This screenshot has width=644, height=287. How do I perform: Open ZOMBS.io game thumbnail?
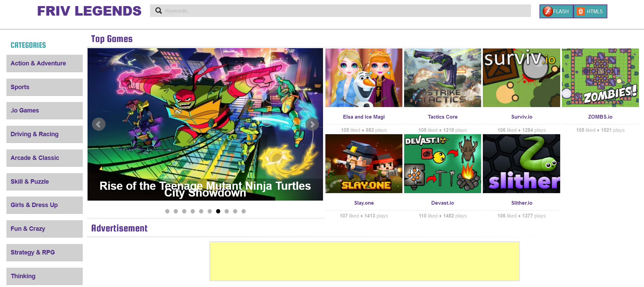(600, 78)
